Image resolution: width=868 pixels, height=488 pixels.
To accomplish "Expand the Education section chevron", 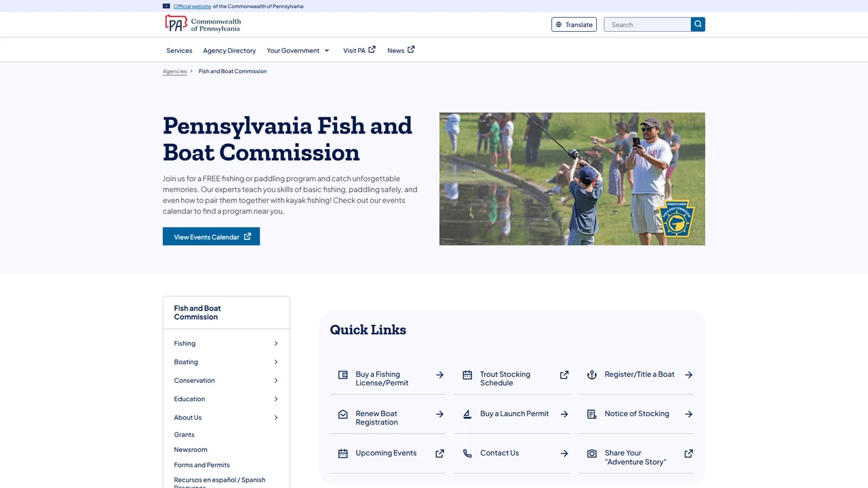I will 276,399.
